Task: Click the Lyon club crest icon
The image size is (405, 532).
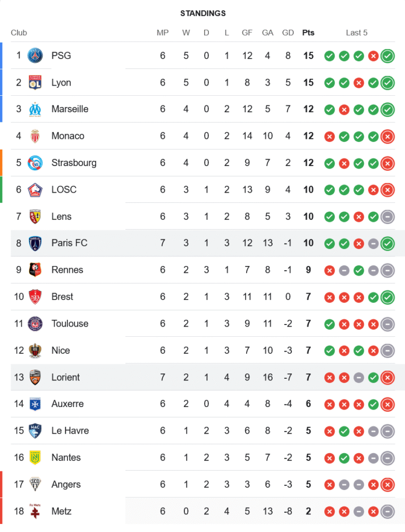Action: pyautogui.click(x=35, y=82)
